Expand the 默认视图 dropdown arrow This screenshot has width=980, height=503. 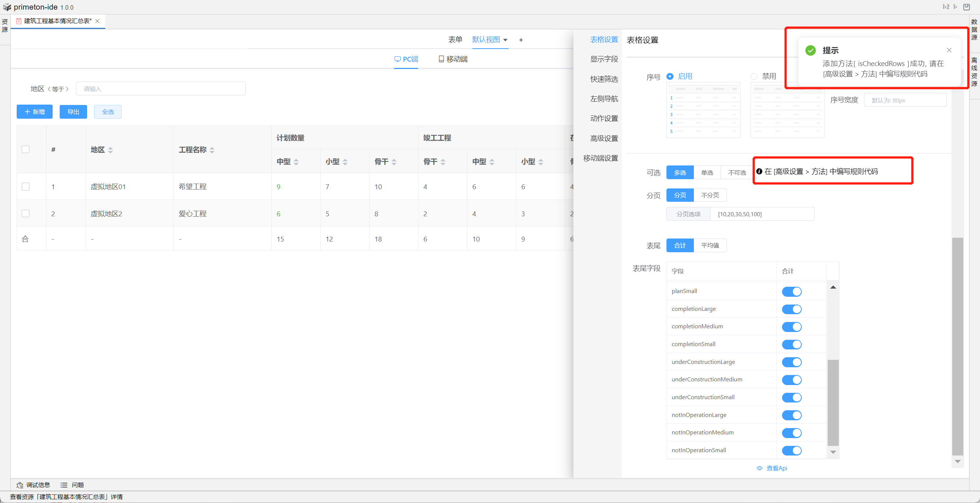tap(505, 40)
